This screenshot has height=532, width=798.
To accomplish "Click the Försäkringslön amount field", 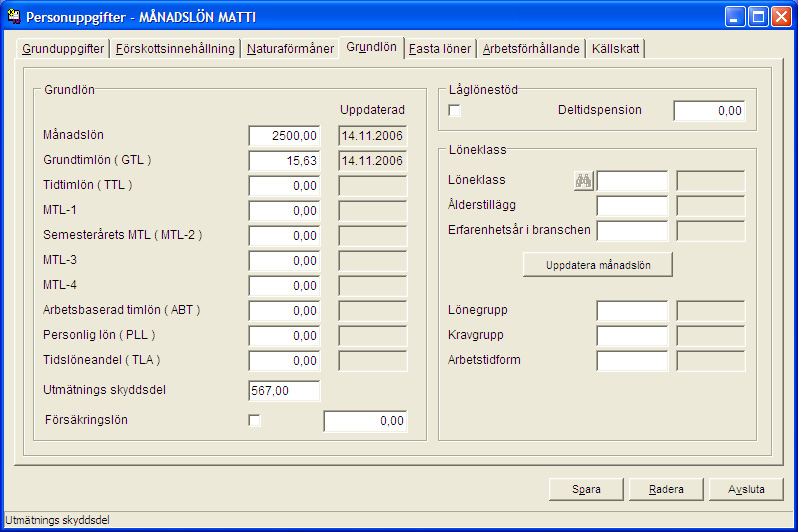I will (x=365, y=421).
